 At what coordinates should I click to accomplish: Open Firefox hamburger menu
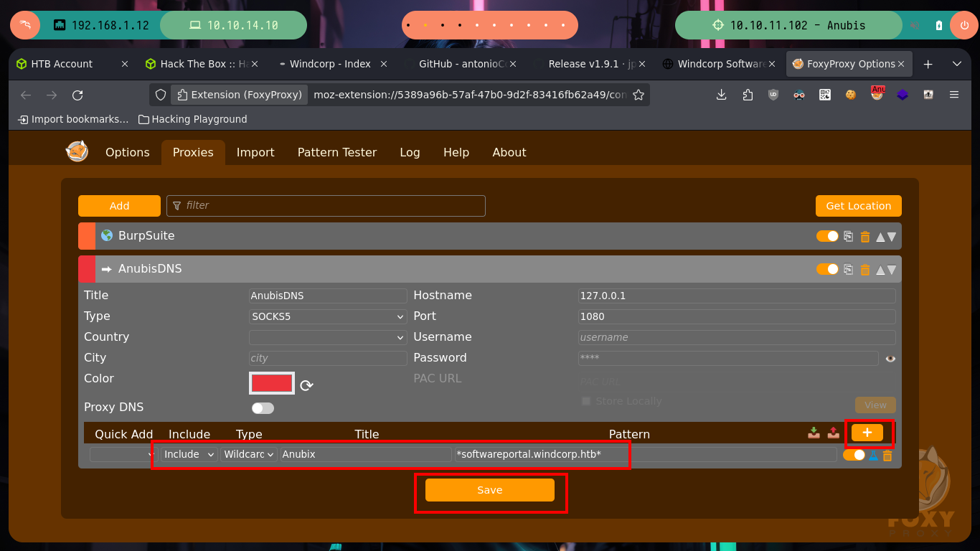(954, 95)
